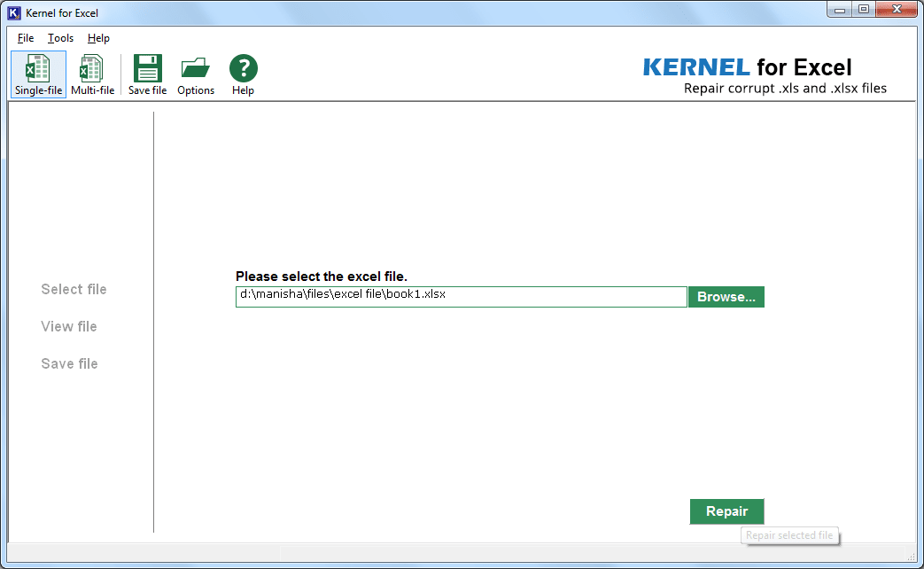Open the File menu

26,38
